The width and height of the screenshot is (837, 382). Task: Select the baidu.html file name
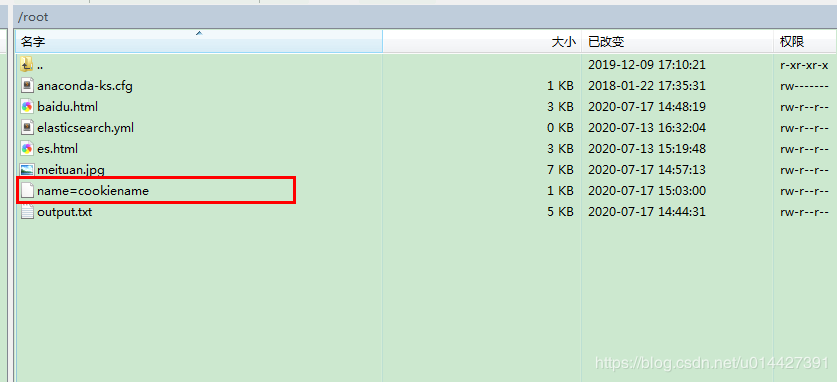(68, 107)
